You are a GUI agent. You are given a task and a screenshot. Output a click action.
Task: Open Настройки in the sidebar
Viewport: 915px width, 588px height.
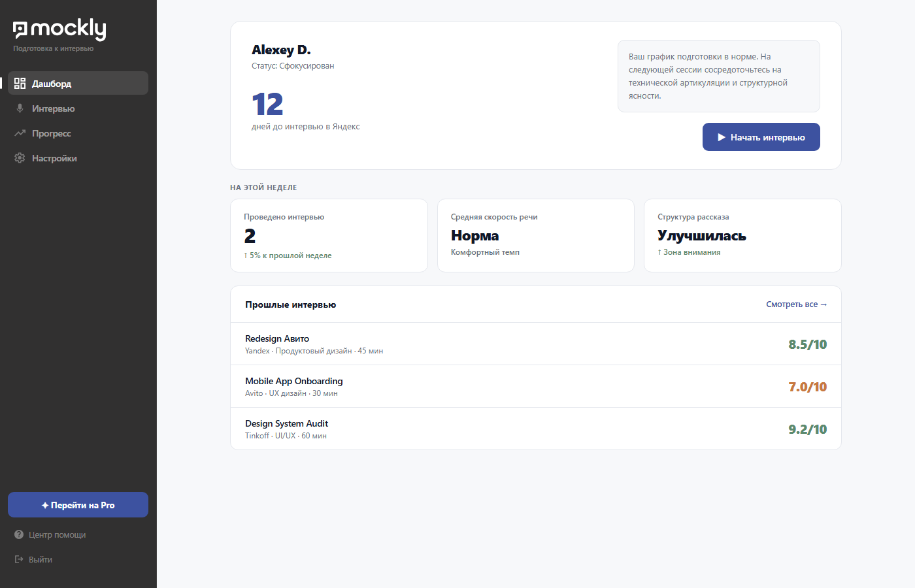coord(78,158)
